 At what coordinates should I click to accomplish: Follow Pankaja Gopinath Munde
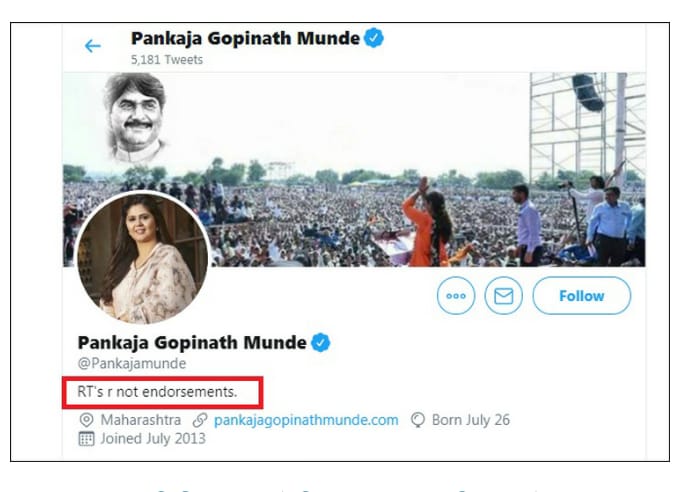coord(581,296)
